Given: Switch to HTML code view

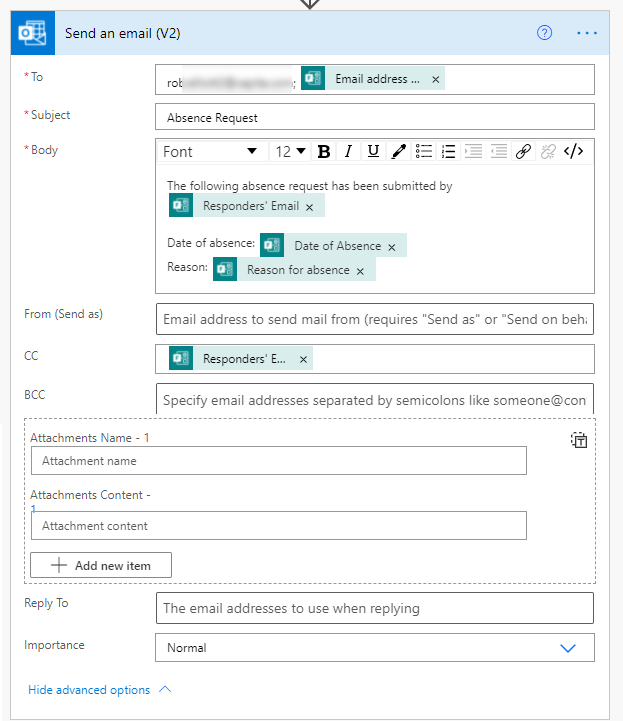Looking at the screenshot, I should click(x=573, y=151).
